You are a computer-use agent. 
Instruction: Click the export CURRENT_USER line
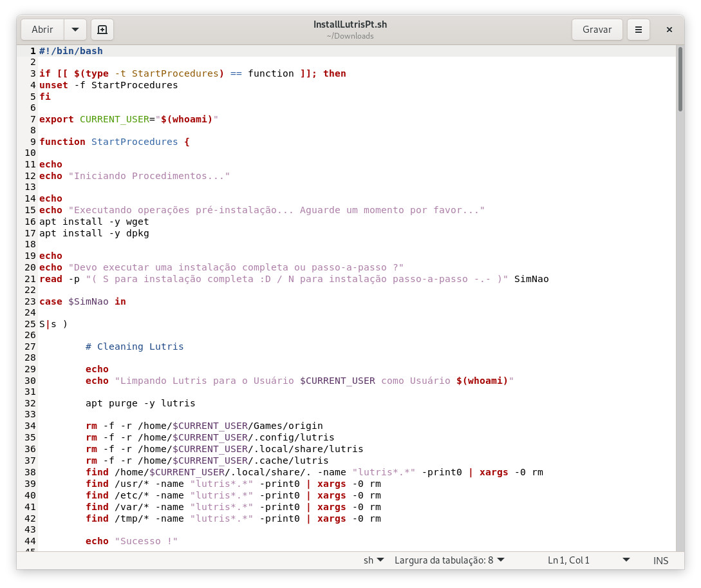129,119
